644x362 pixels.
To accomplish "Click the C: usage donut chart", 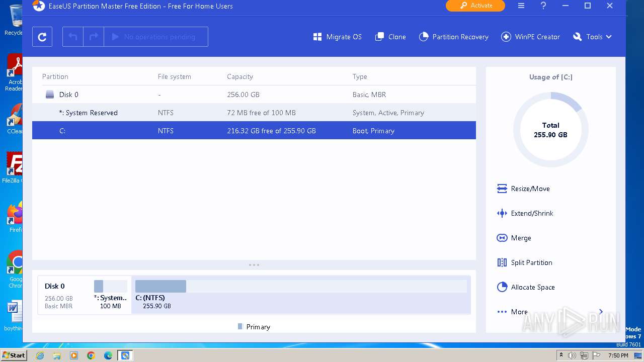I will [x=550, y=130].
